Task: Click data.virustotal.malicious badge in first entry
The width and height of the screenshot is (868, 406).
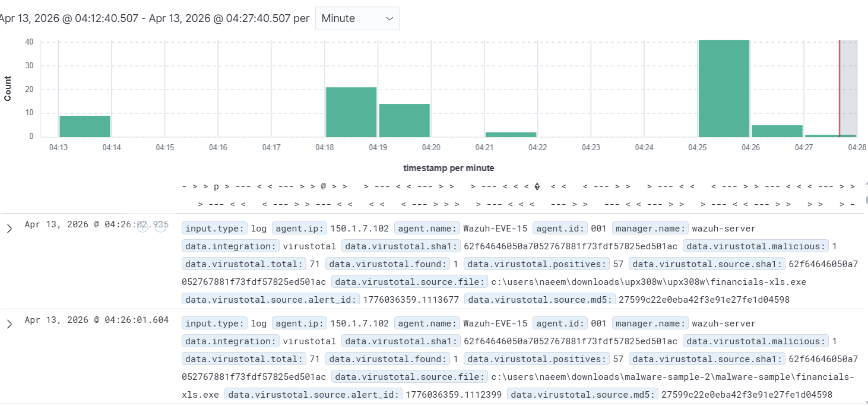Action: pos(755,246)
